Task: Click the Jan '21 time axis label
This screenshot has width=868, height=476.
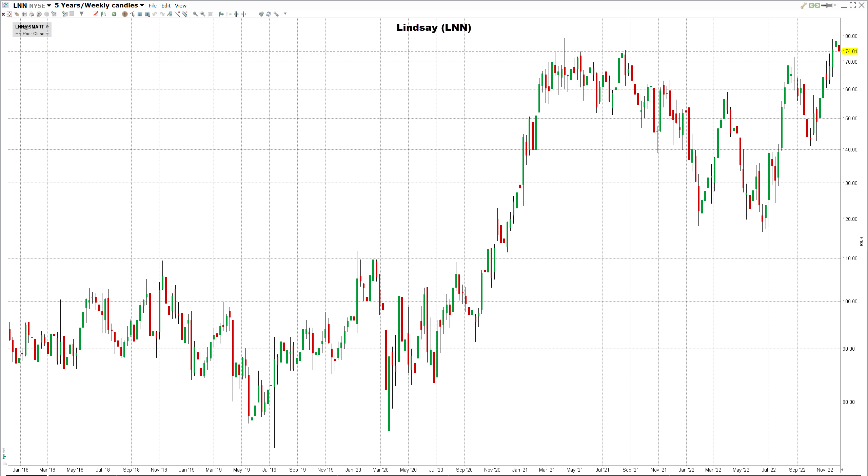Action: (520, 470)
